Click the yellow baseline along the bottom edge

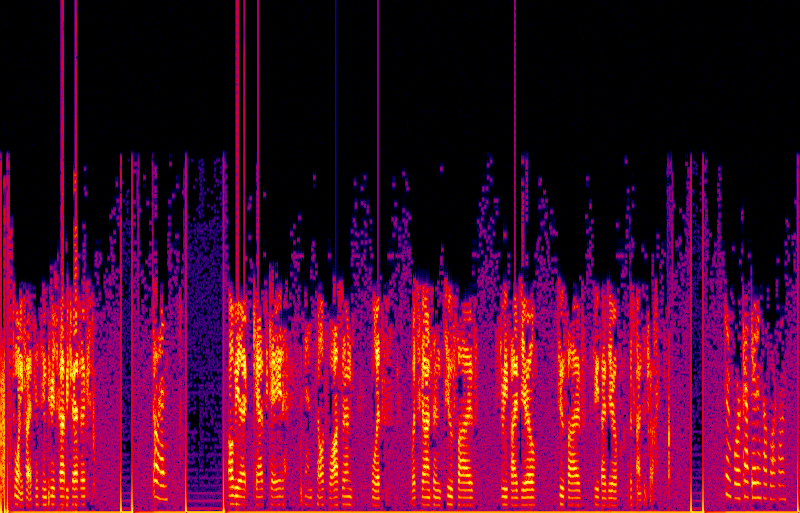pyautogui.click(x=400, y=510)
